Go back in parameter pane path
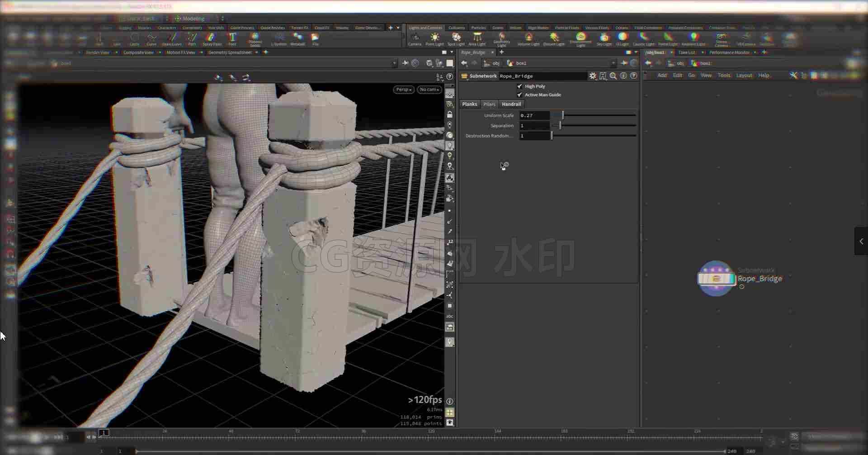868x455 pixels. (464, 63)
